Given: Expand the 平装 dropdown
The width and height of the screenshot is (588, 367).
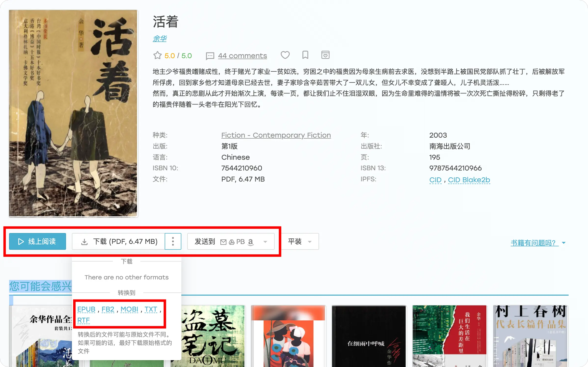Looking at the screenshot, I should pos(300,241).
